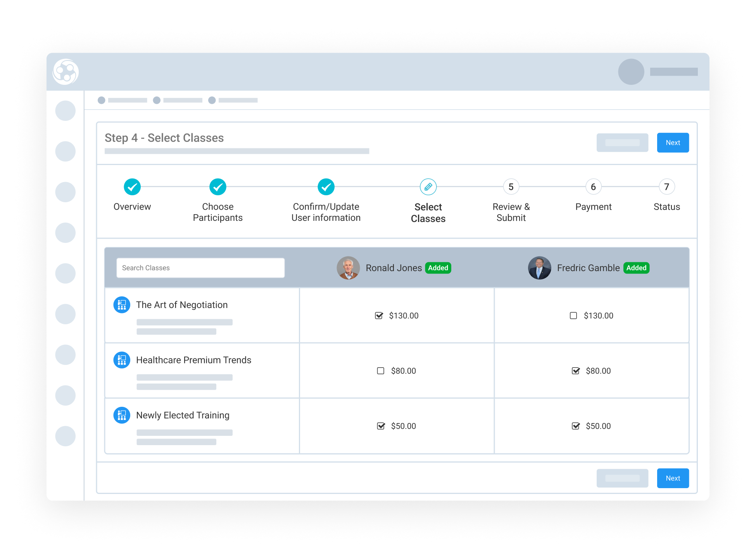Go to step 7 Status
The width and height of the screenshot is (756, 554).
tap(666, 187)
